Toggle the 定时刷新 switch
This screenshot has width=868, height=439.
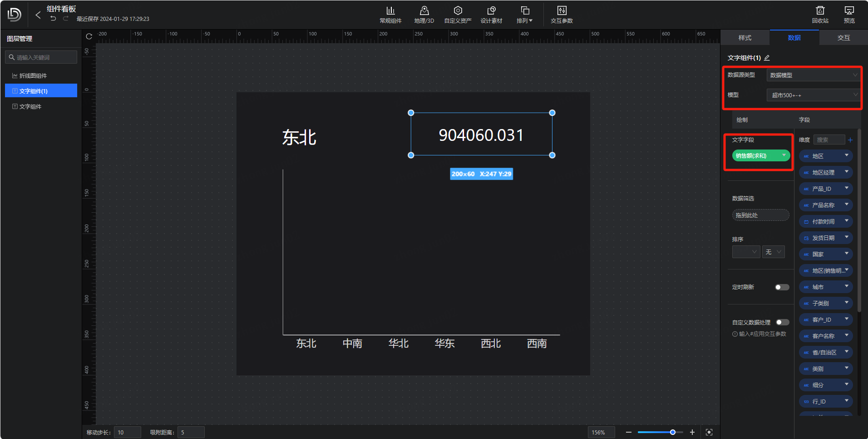(x=782, y=287)
